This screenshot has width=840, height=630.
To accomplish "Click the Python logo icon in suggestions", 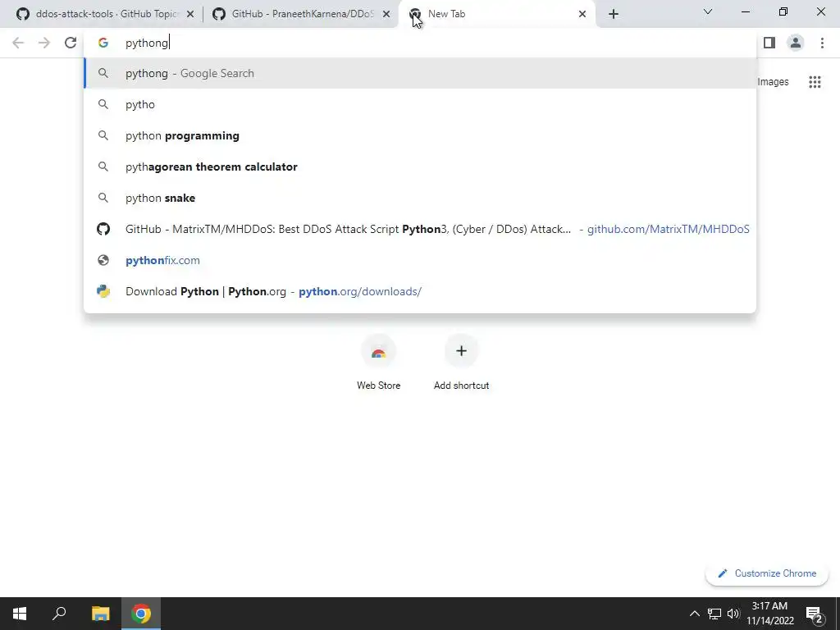I will click(103, 291).
